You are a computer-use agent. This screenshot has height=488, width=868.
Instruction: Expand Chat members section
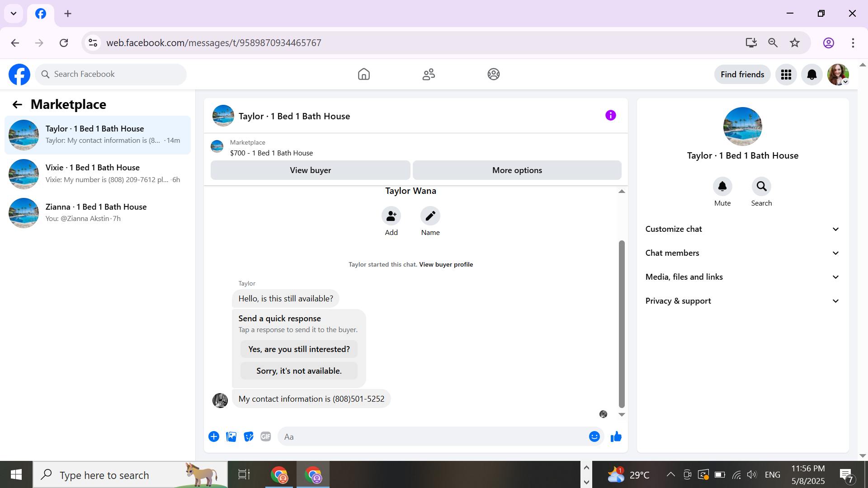743,253
